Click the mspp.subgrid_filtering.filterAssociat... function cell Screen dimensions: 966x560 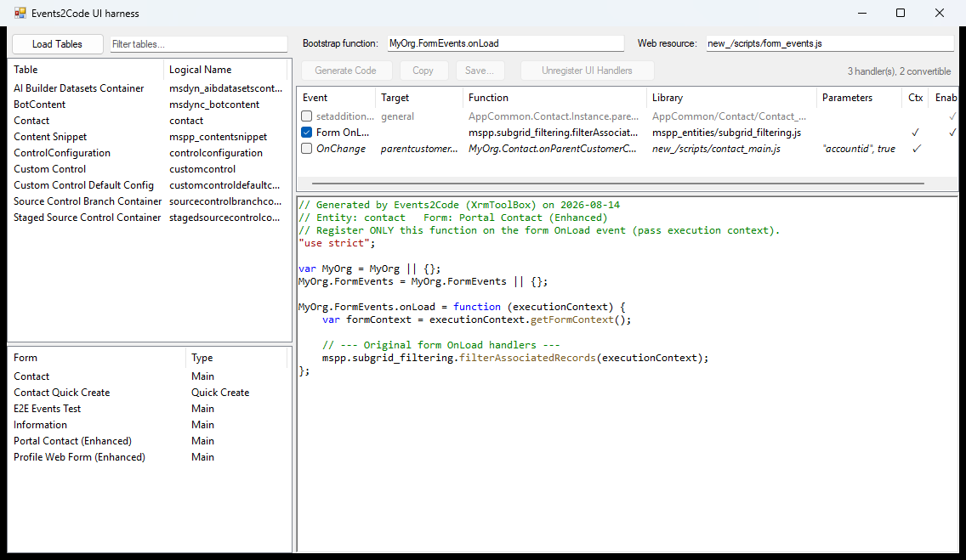coord(554,133)
